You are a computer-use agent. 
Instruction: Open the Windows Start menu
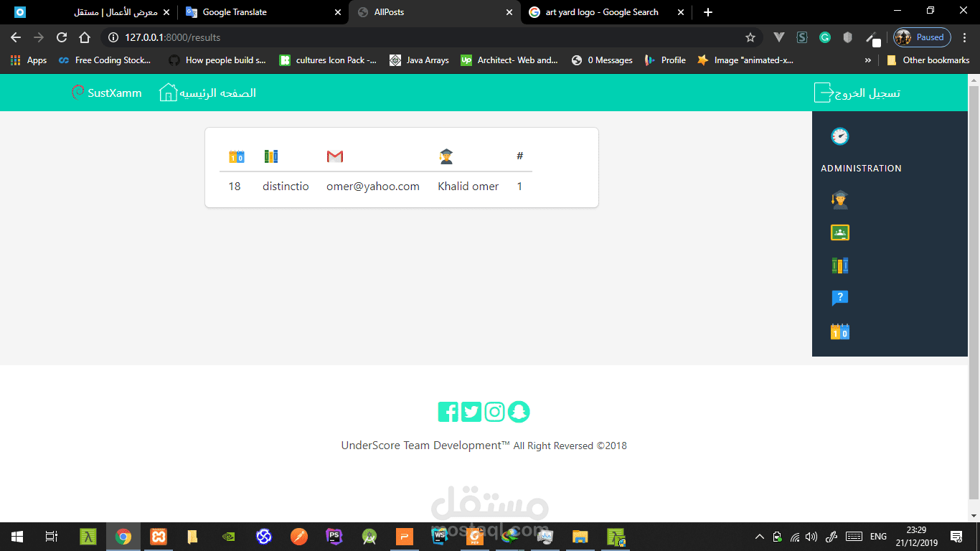[x=17, y=537]
